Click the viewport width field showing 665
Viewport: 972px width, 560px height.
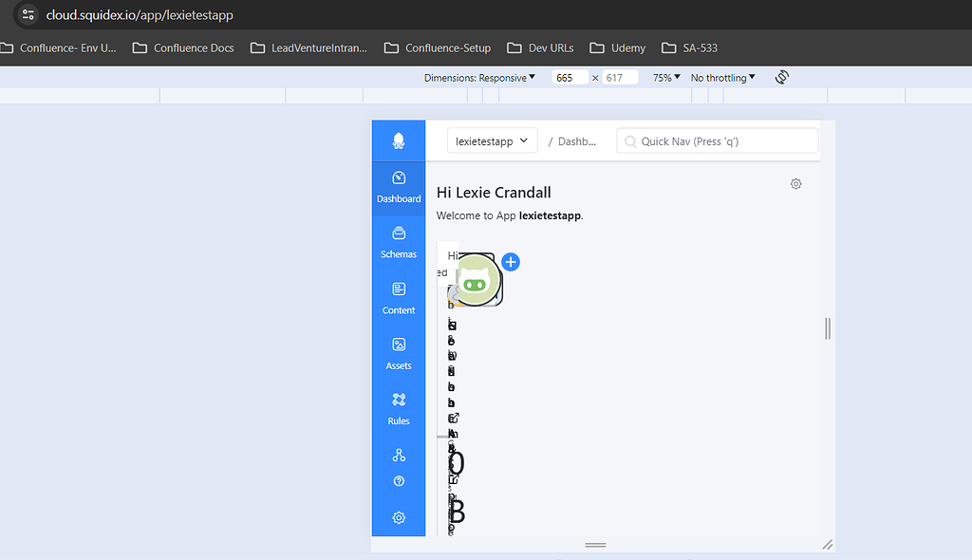pyautogui.click(x=570, y=77)
